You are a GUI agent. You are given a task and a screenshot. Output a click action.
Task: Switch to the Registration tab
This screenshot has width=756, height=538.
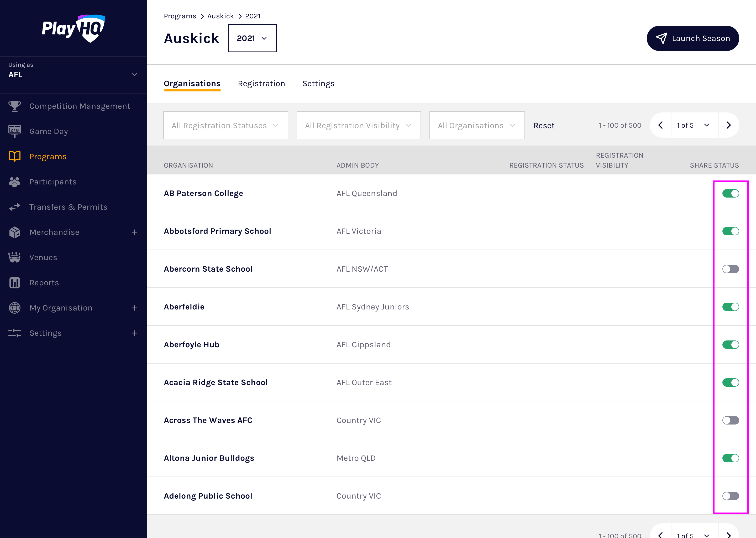pos(261,84)
